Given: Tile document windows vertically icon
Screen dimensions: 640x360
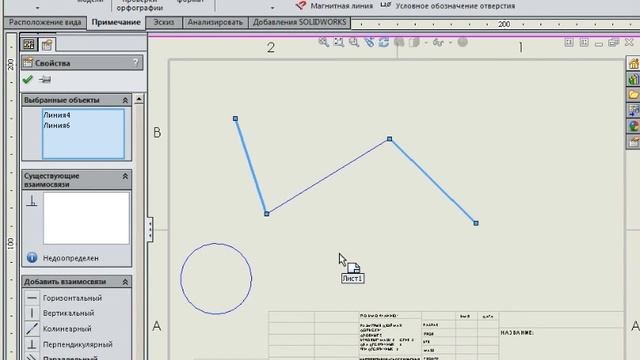Looking at the screenshot, I should [584, 42].
